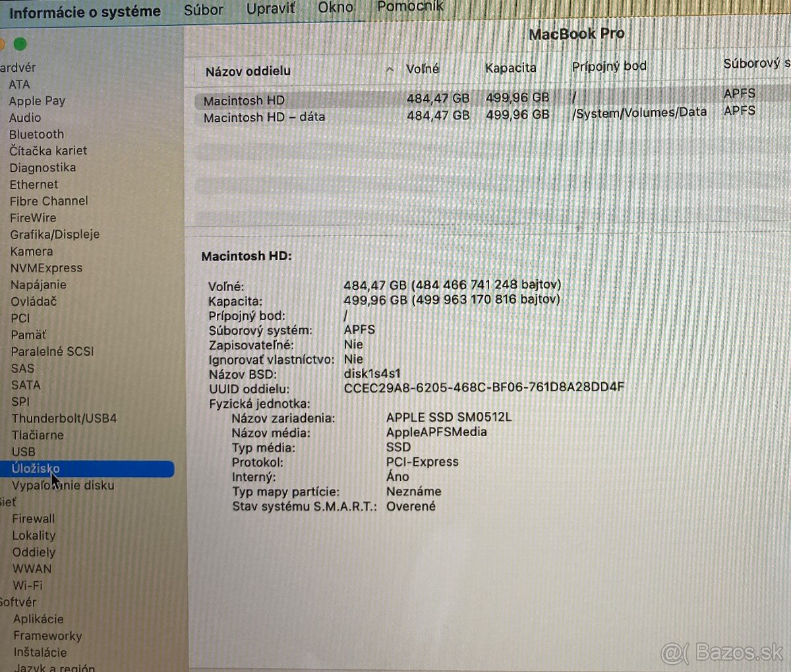Open the Informácie o systéme app menu
Image resolution: width=791 pixels, height=672 pixels.
pyautogui.click(x=84, y=12)
